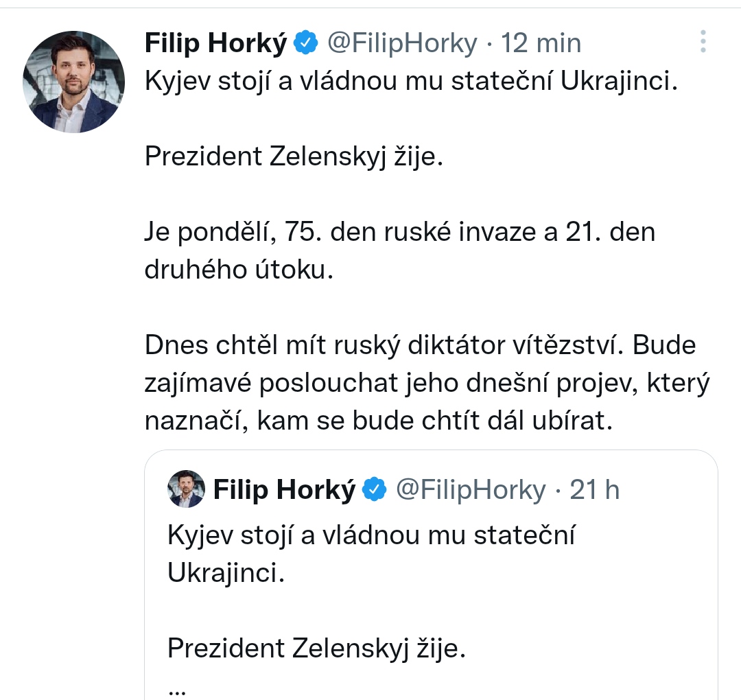The width and height of the screenshot is (741, 700).
Task: Open the three-dot more options menu
Action: tap(703, 42)
